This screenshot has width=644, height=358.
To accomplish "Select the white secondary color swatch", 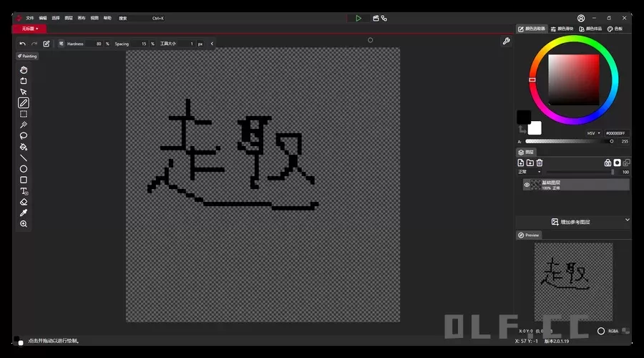I will [535, 128].
